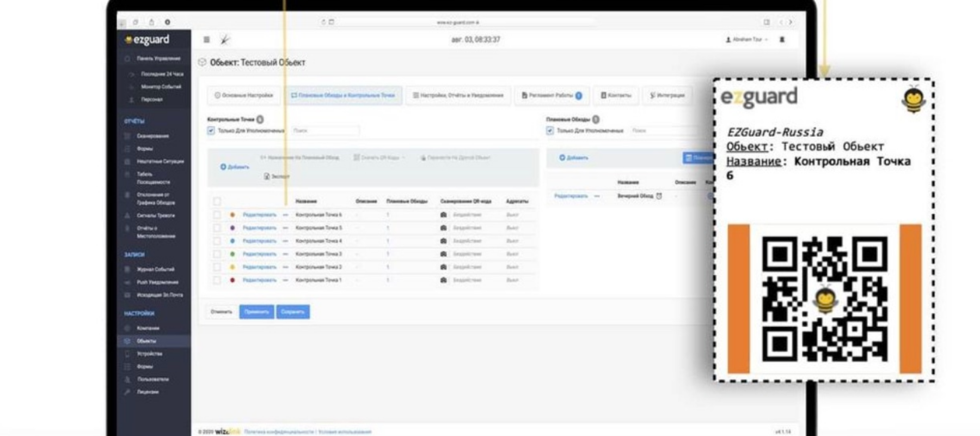Click the QR scan icon in the Контрольная Точка 6 row
980x436 pixels.
coord(443,215)
